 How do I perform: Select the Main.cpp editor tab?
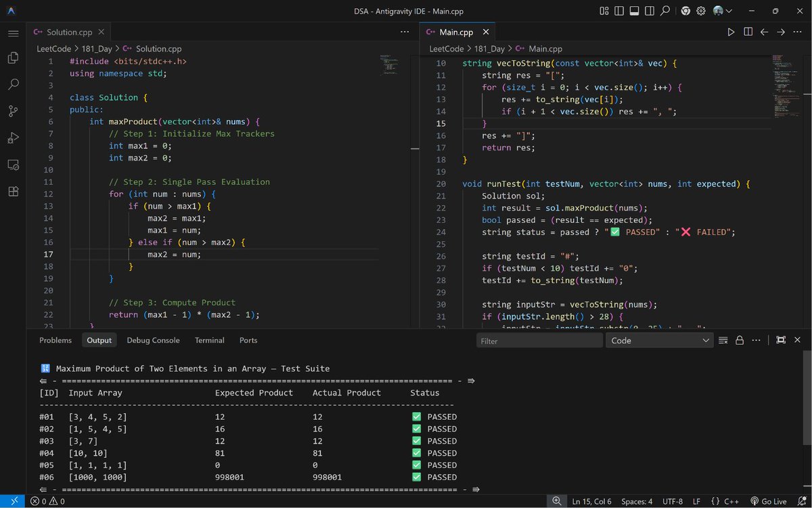(457, 32)
